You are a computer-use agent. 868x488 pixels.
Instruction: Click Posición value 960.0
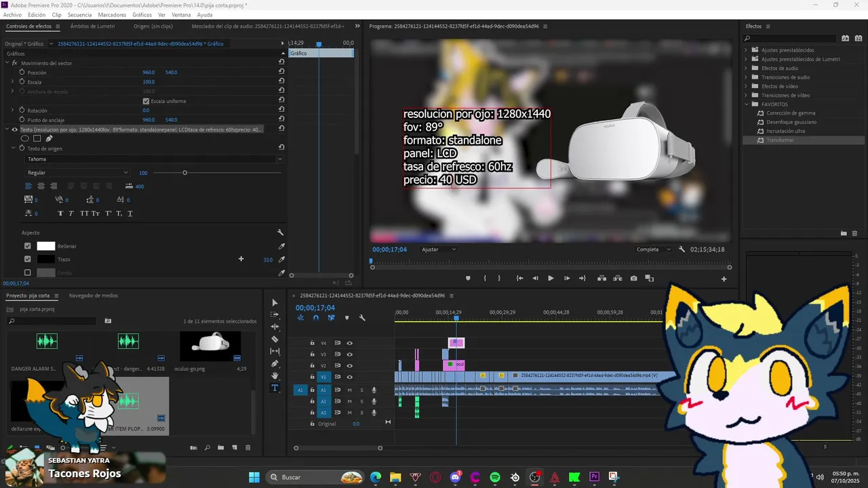pos(149,73)
